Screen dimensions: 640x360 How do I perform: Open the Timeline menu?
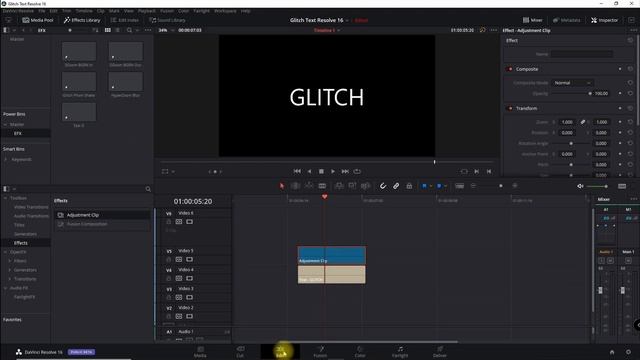(84, 11)
